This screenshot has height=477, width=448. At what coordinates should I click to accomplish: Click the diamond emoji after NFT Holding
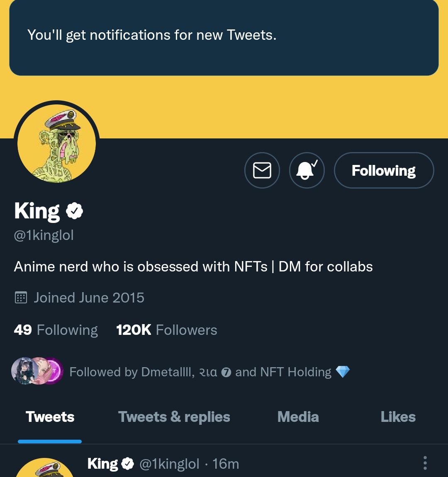(343, 372)
